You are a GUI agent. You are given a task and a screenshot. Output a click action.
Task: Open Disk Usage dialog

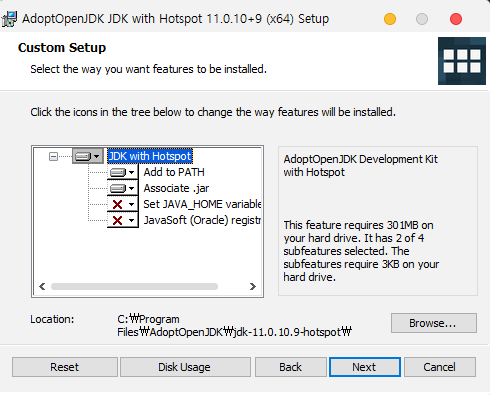point(185,367)
